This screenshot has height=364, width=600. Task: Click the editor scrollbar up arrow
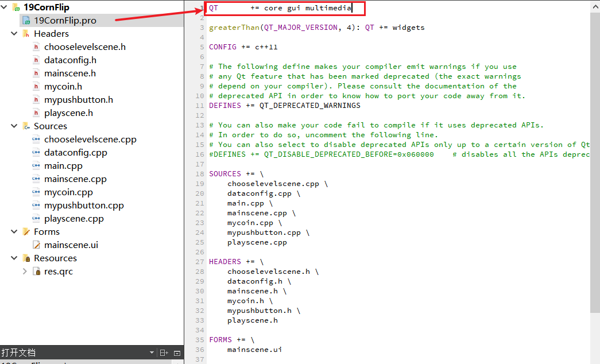coord(596,6)
